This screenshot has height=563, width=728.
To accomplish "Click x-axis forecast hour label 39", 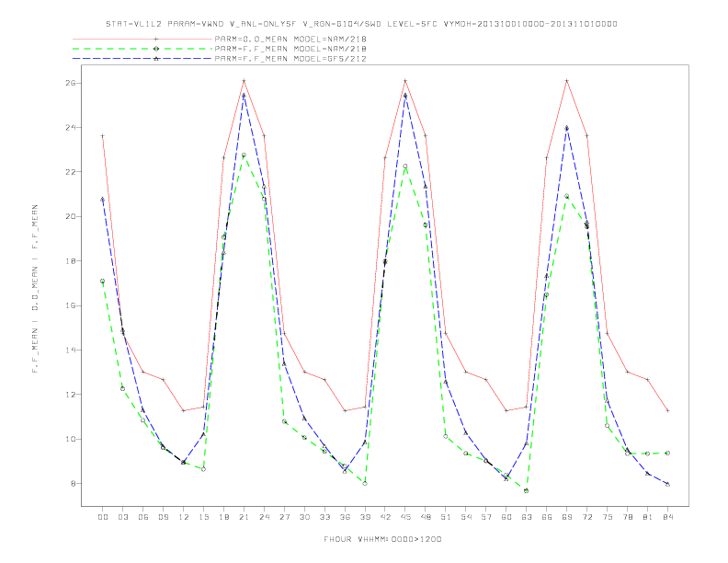I will (x=365, y=517).
